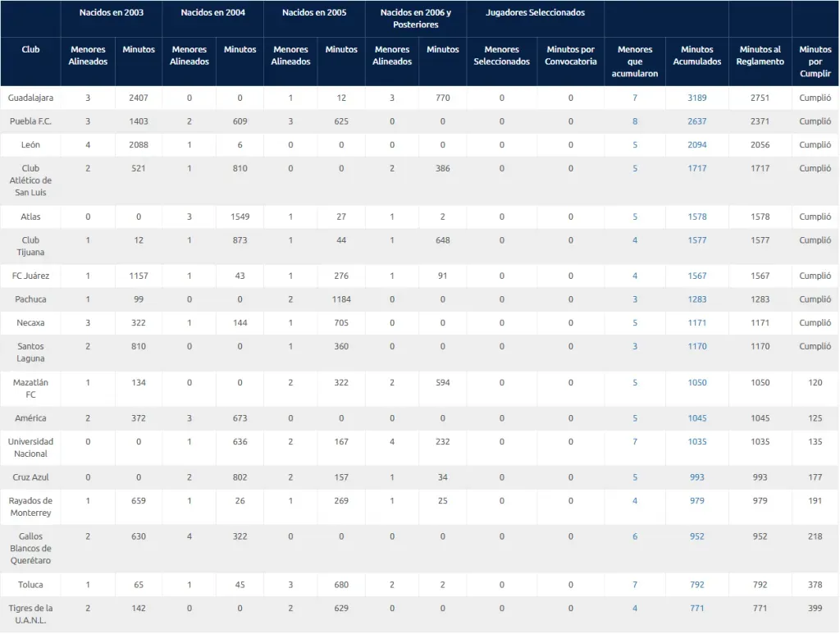
Task: Open Tigres de la U.A.N.L. 771 minutes link
Action: click(x=696, y=609)
